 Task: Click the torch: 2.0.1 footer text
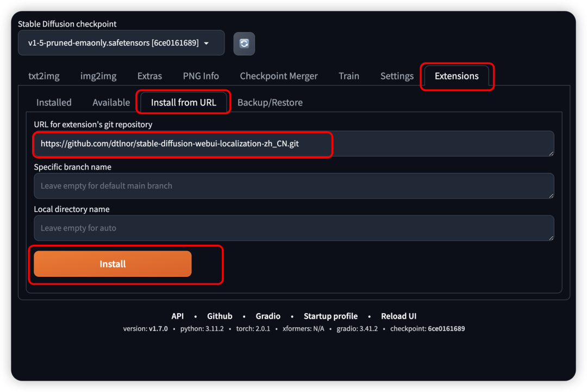click(253, 329)
